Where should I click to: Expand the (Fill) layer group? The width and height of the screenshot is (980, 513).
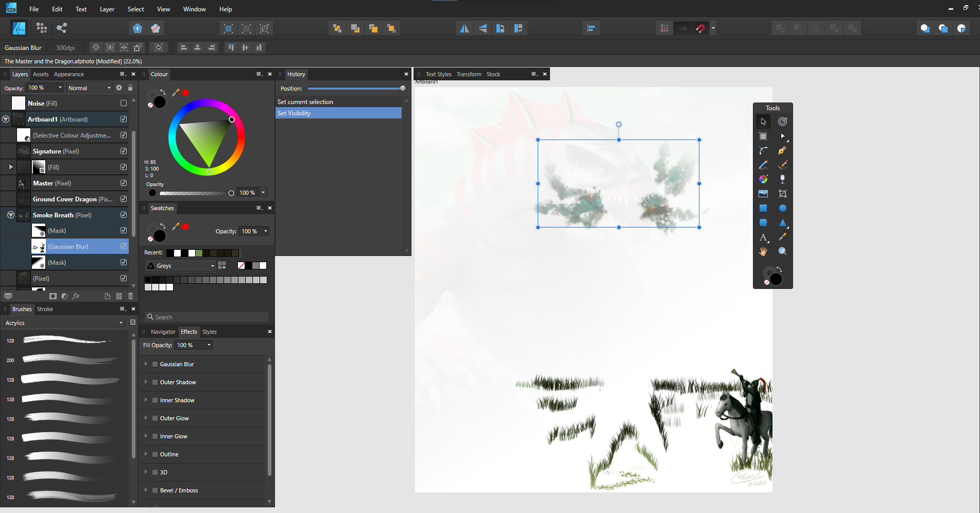click(11, 167)
